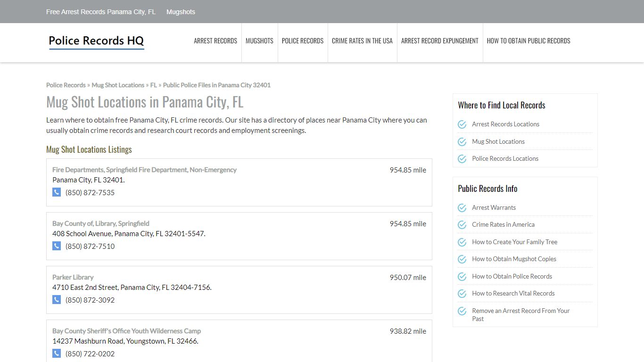Screen dimensions: 644x362
Task: Click checkmark icon beside Mug Shot Locations sidebar
Action: click(x=462, y=142)
